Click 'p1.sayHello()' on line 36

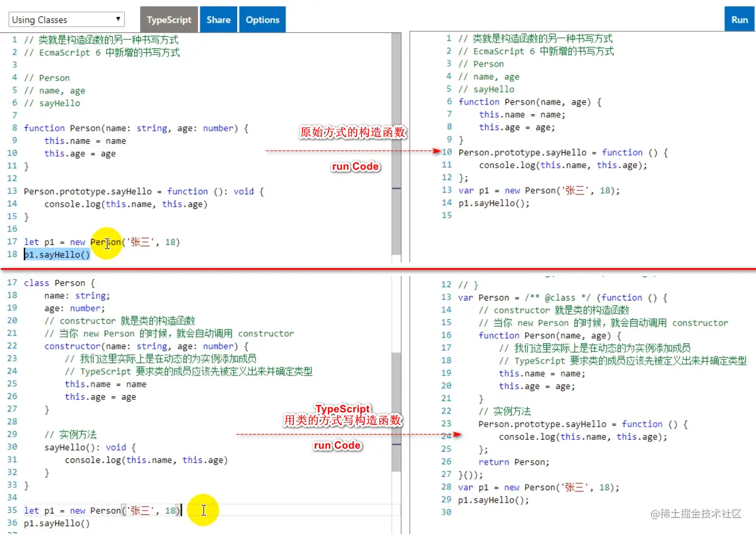(57, 523)
